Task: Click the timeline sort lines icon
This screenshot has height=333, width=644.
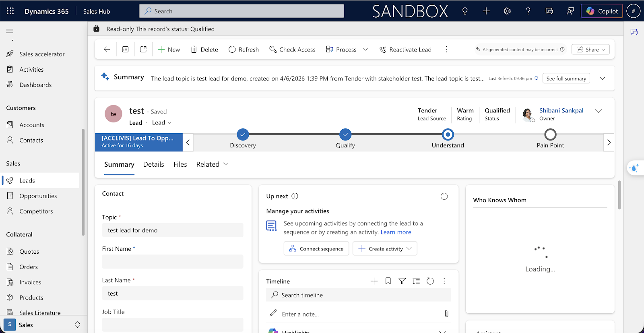Action: pyautogui.click(x=416, y=281)
